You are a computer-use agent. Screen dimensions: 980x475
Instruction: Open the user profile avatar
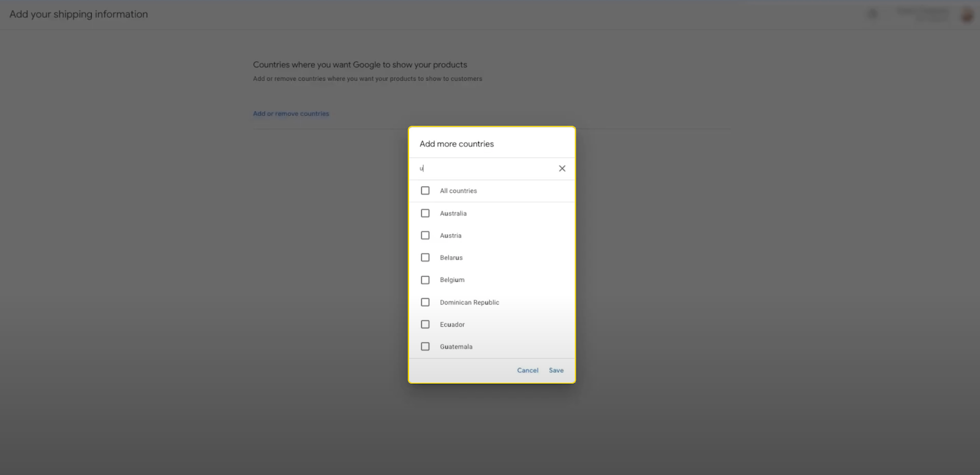point(967,15)
